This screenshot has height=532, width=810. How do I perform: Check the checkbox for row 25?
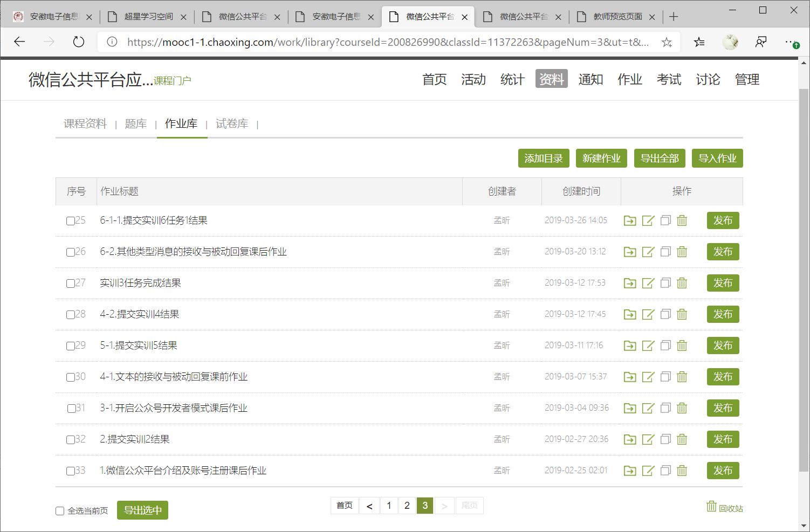coord(71,221)
